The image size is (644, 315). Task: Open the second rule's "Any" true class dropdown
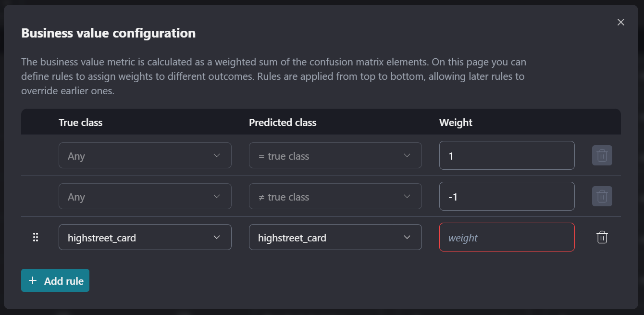pyautogui.click(x=145, y=196)
